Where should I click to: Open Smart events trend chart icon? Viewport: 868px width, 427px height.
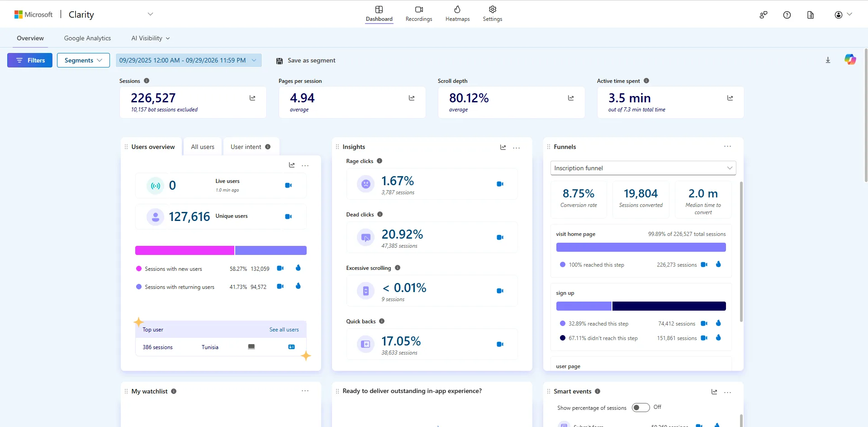[x=714, y=392]
